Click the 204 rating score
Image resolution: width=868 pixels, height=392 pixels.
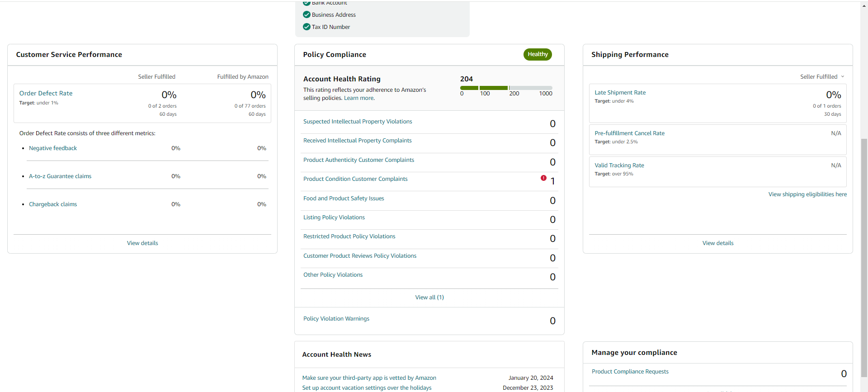click(x=467, y=79)
